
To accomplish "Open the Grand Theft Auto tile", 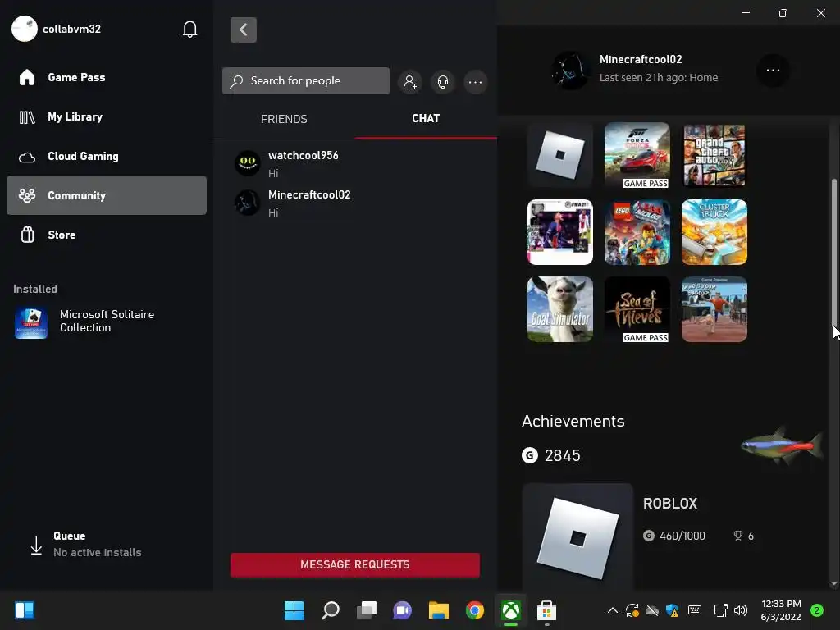I will coord(714,155).
